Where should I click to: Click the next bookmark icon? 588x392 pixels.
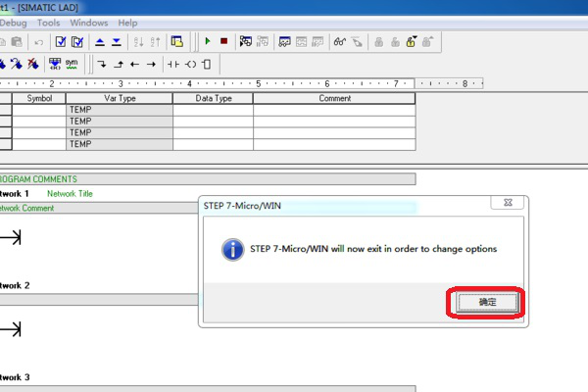[16, 64]
